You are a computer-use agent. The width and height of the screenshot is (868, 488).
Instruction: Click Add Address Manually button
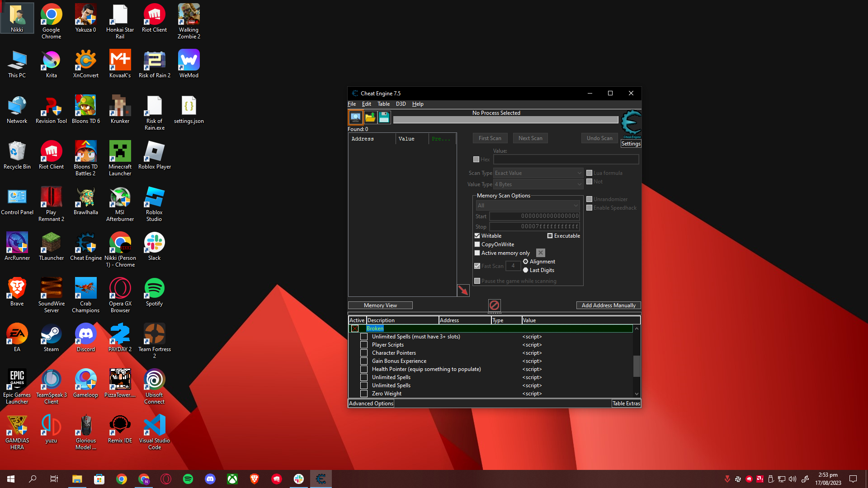point(609,305)
